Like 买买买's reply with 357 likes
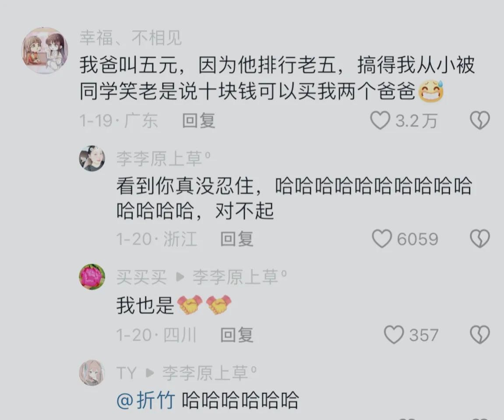 (x=394, y=335)
